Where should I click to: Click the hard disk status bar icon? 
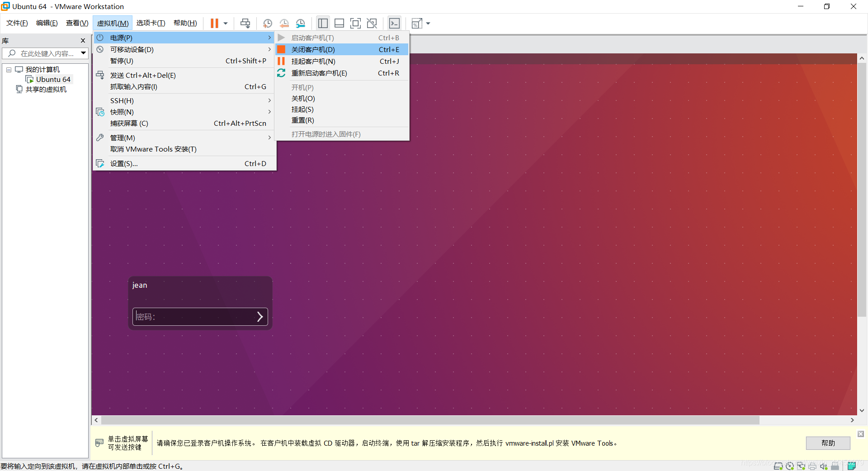(778, 466)
